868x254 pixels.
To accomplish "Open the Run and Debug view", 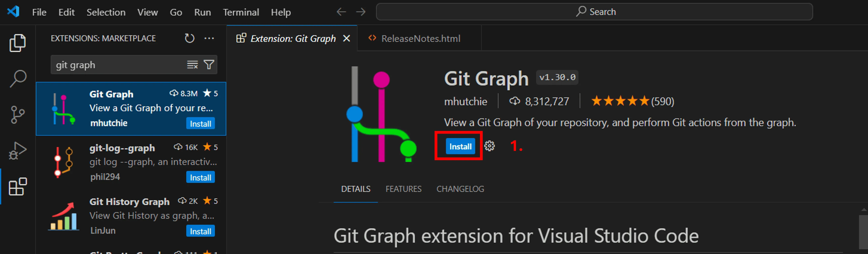I will click(x=18, y=151).
